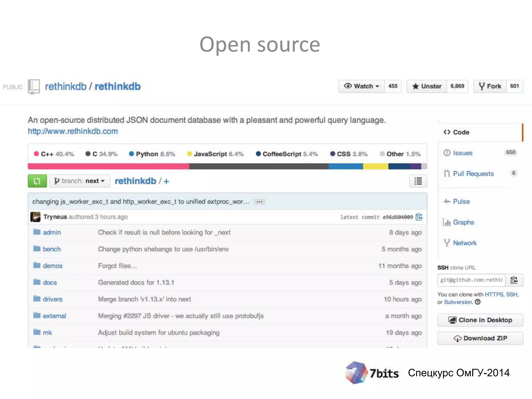532x399 pixels.
Task: Open 'Merge branch v1.13.x into next' commit
Action: [x=144, y=299]
